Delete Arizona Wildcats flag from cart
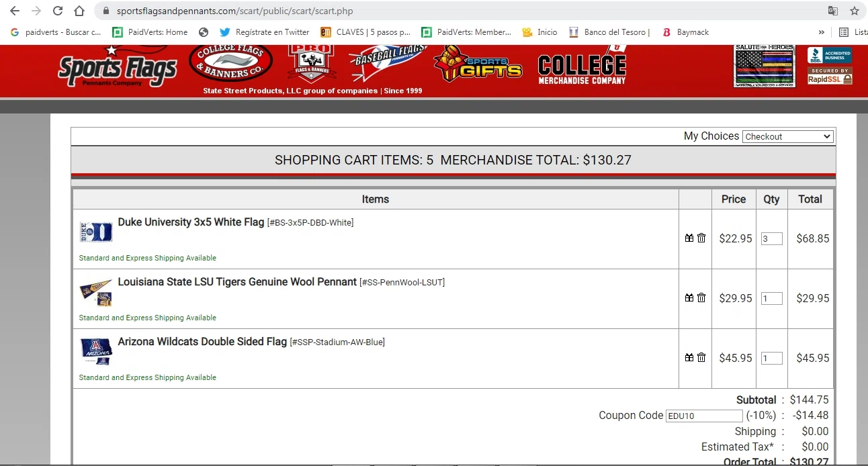Screen dimensions: 868x466 701,358
